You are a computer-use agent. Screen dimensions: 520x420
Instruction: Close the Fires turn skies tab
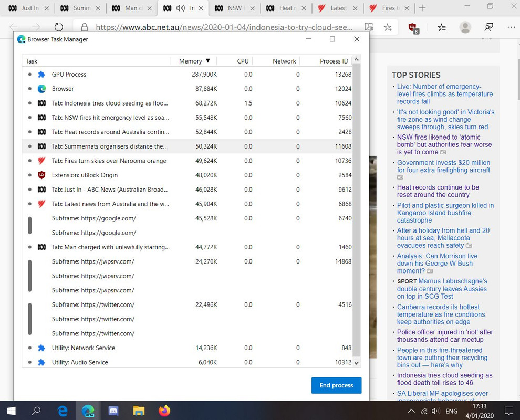point(407,8)
